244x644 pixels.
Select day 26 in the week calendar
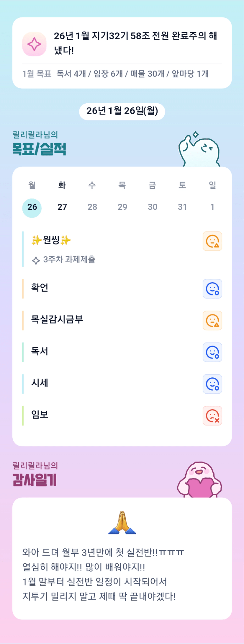[32, 207]
